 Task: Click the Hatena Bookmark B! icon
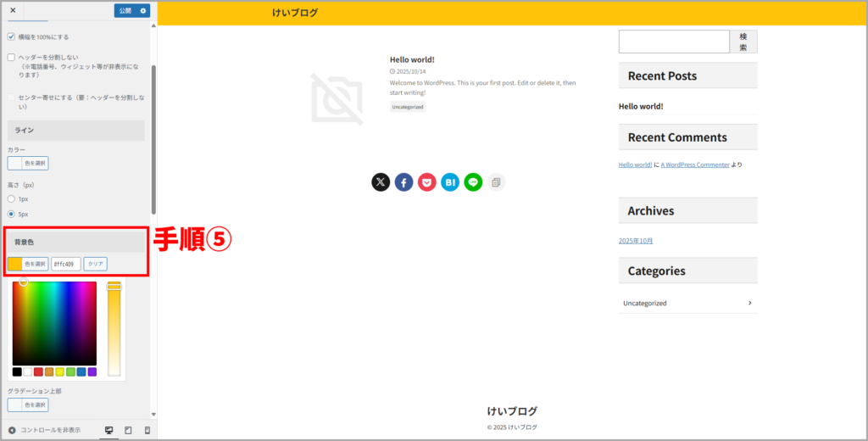pos(450,182)
